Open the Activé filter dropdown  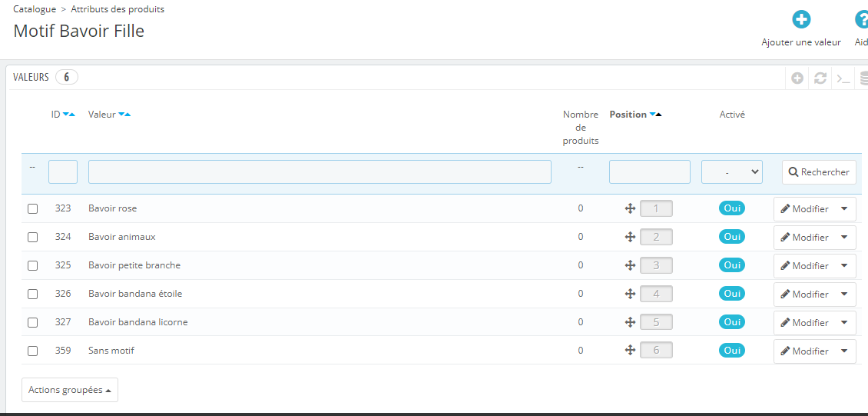click(x=732, y=171)
